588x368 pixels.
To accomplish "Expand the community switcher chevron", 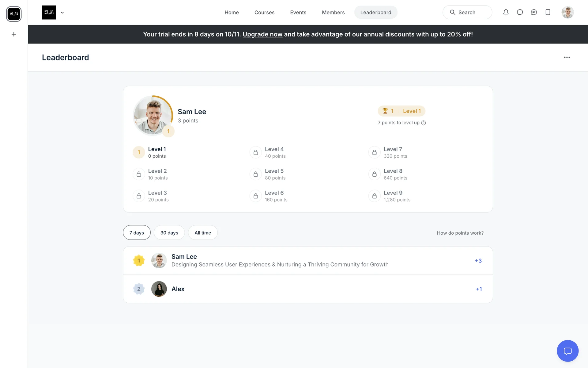I will coord(62,13).
